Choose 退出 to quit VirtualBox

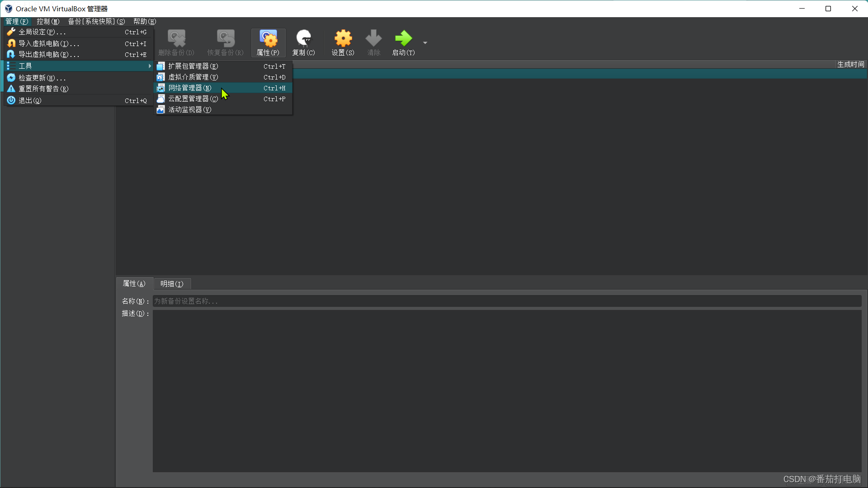(79, 100)
